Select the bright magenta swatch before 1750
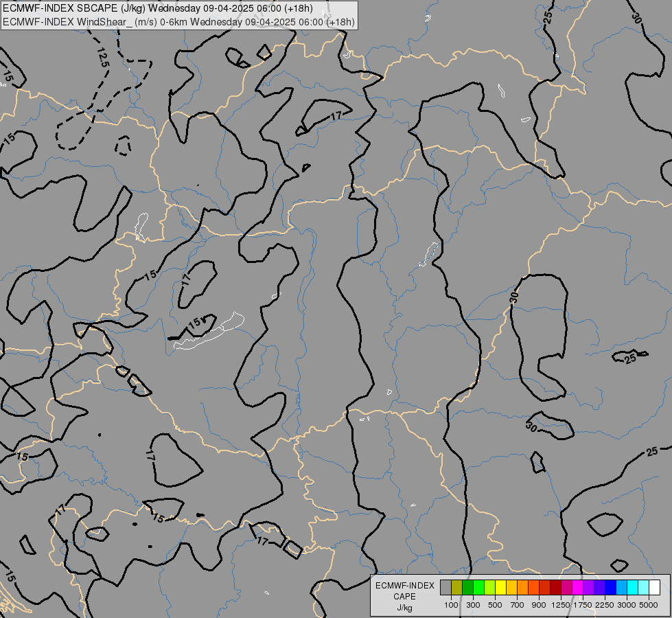This screenshot has height=618, width=672. [578, 587]
